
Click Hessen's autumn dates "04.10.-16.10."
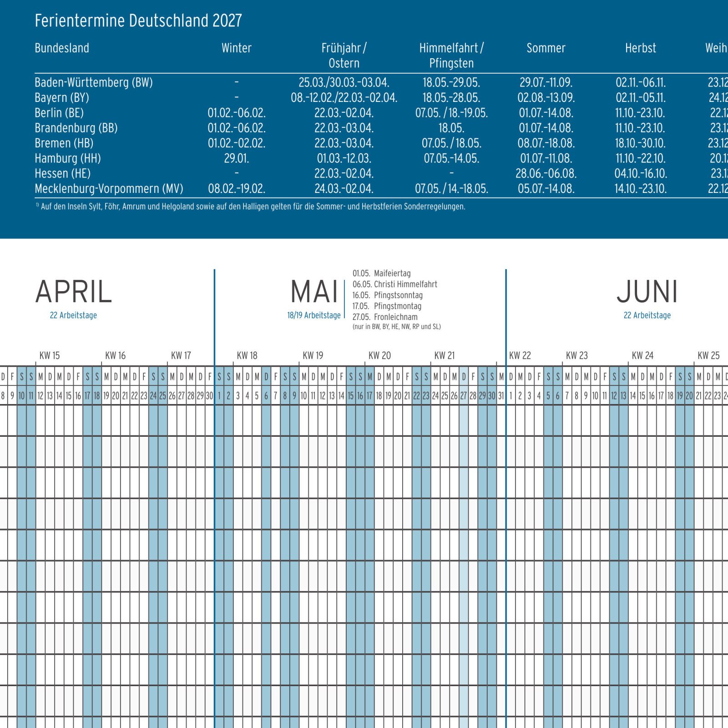pos(641,174)
